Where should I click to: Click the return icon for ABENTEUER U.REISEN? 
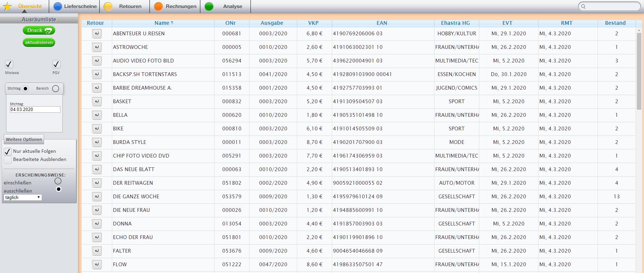[97, 34]
